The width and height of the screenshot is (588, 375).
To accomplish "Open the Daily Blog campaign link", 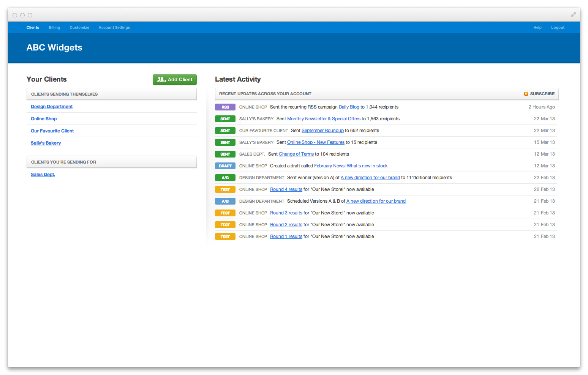I will coord(349,107).
